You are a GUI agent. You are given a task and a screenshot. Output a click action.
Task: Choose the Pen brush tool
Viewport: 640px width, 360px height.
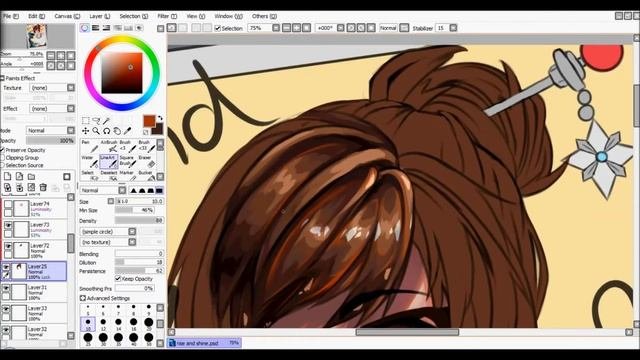click(89, 147)
